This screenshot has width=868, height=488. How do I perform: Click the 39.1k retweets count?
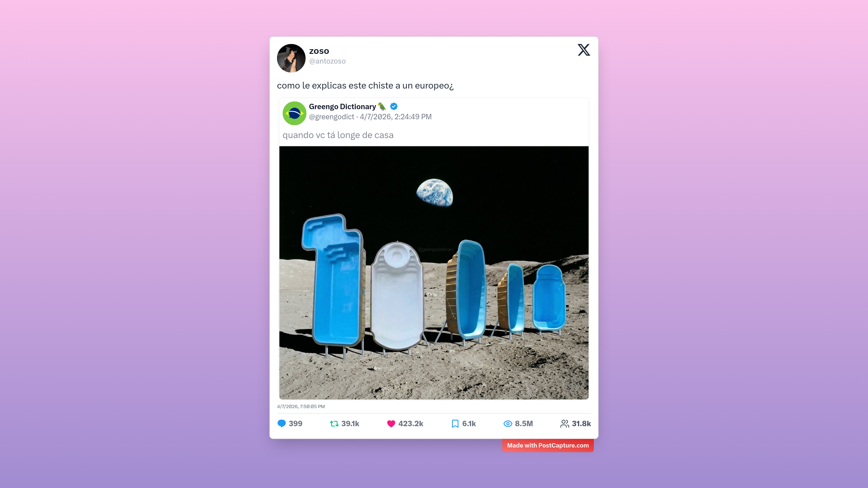[350, 424]
